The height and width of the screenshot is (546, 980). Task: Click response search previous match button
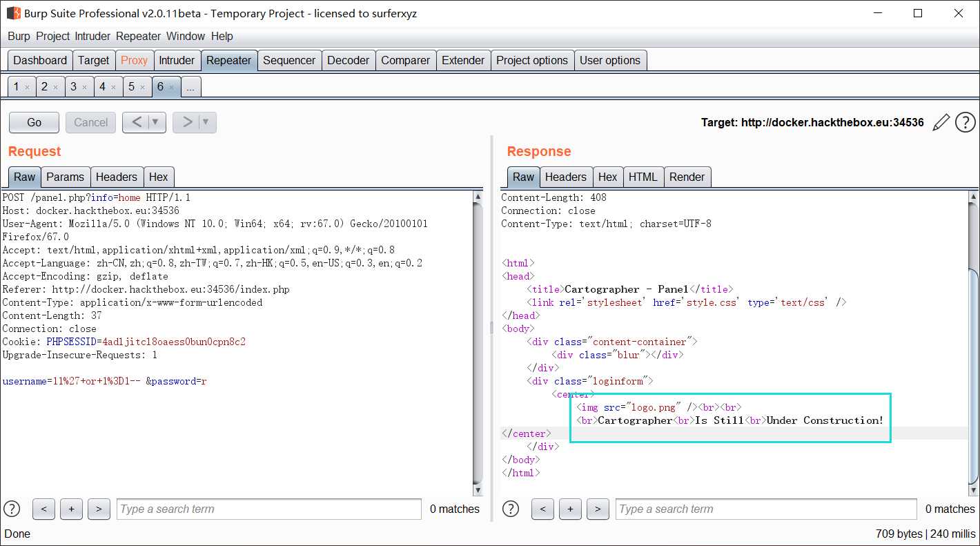542,509
